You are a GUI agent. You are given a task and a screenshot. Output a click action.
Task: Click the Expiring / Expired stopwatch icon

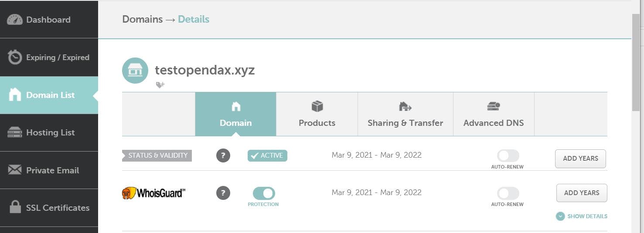tap(15, 57)
